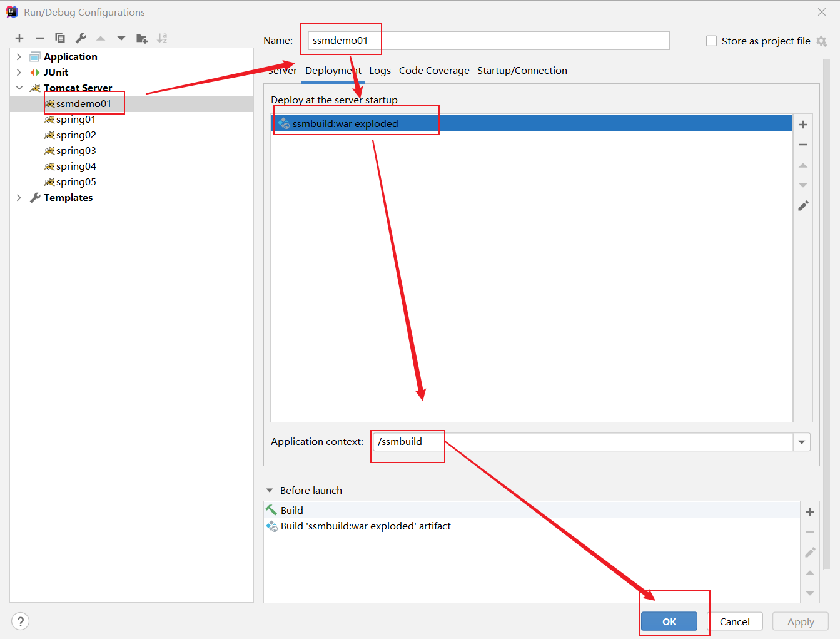Collapse the Before launch section
Image resolution: width=840 pixels, height=639 pixels.
270,491
